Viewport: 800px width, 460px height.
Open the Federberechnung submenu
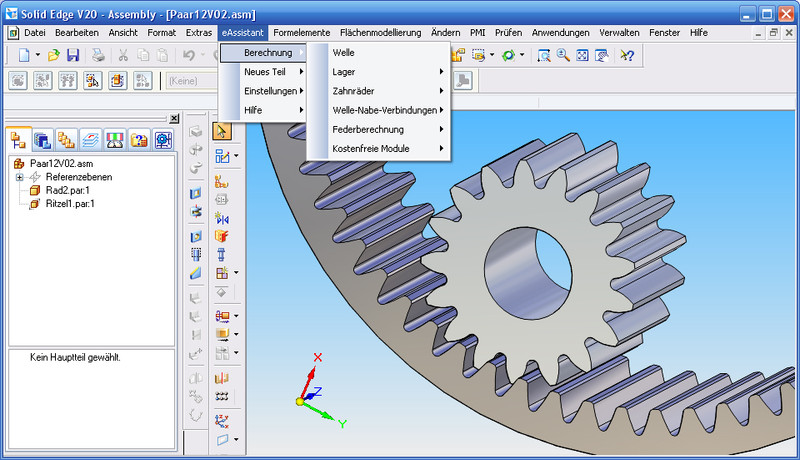coord(378,129)
